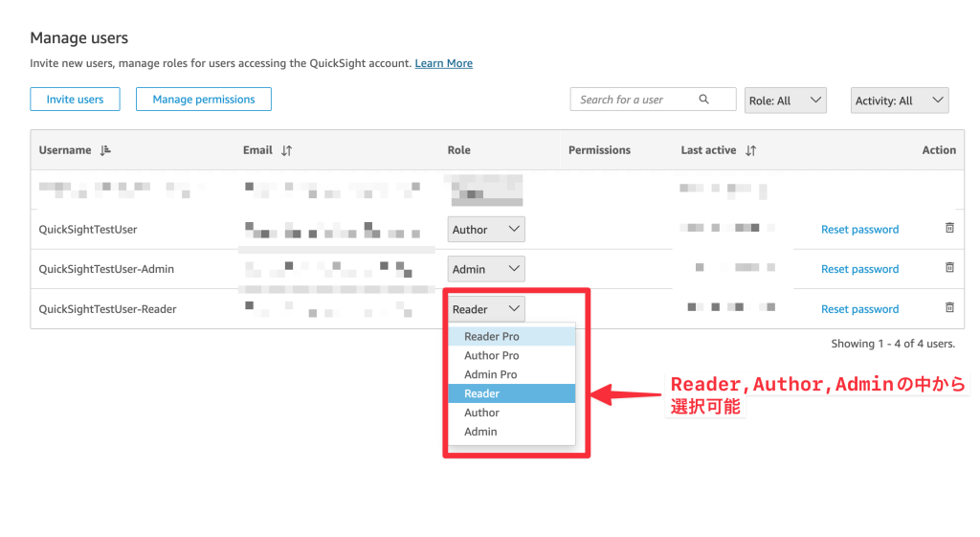980x537 pixels.
Task: Click 'Showing 1 - 4 of 4 users' text
Action: click(893, 344)
